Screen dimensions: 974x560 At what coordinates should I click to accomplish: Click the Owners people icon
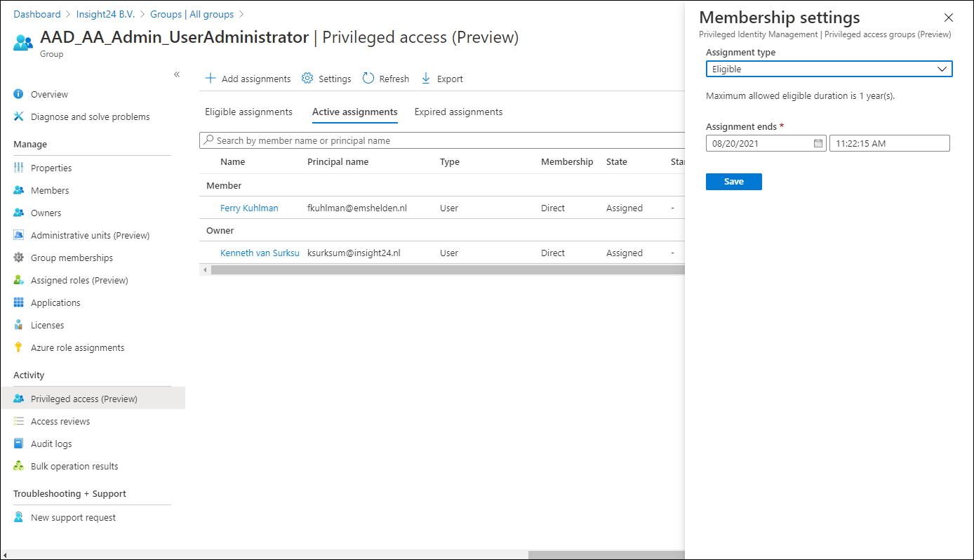[19, 213]
